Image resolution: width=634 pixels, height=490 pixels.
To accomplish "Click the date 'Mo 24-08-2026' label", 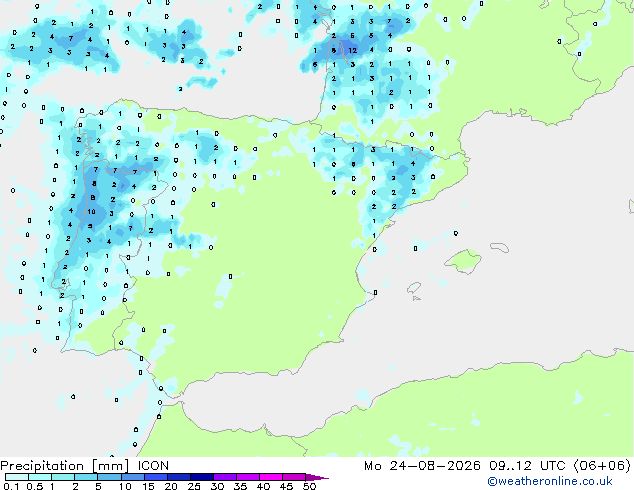I will (422, 466).
